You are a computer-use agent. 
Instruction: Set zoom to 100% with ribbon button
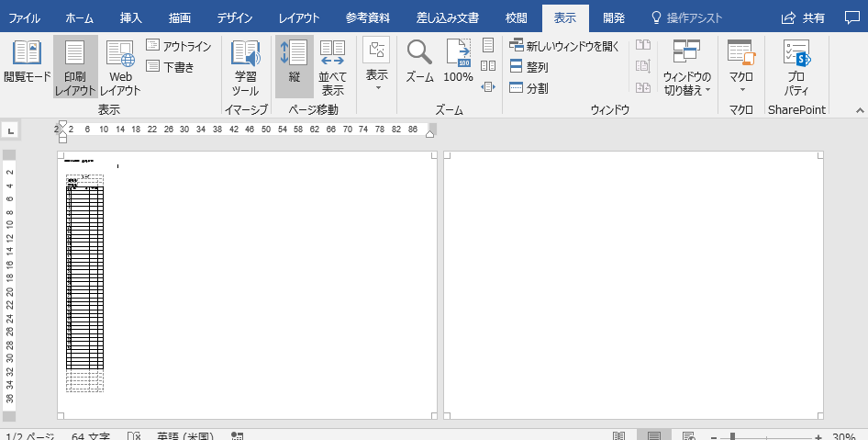459,62
